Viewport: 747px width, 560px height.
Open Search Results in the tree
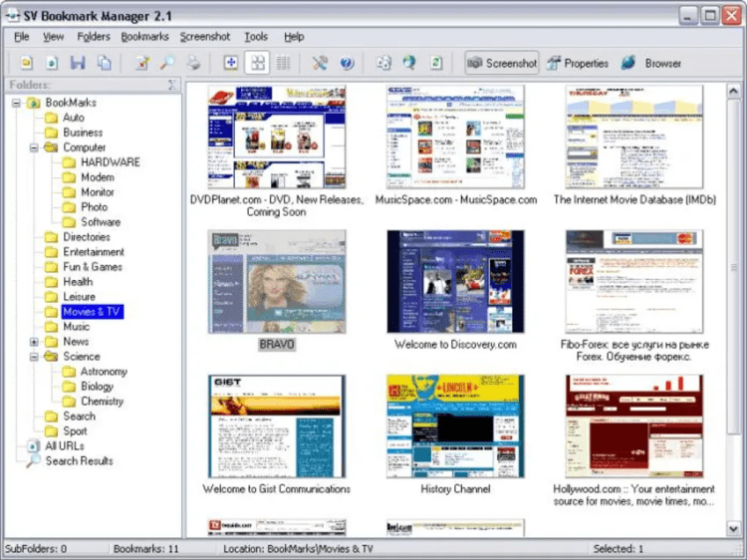point(79,461)
